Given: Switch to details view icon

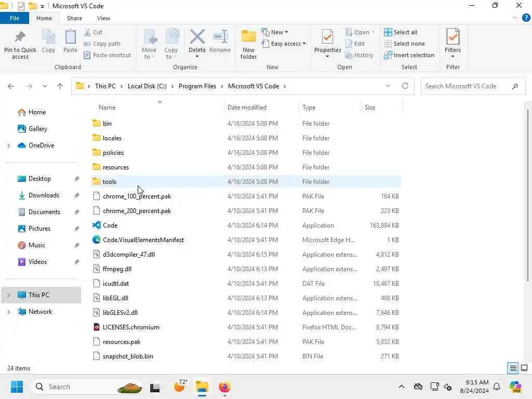Looking at the screenshot, I should [x=513, y=368].
